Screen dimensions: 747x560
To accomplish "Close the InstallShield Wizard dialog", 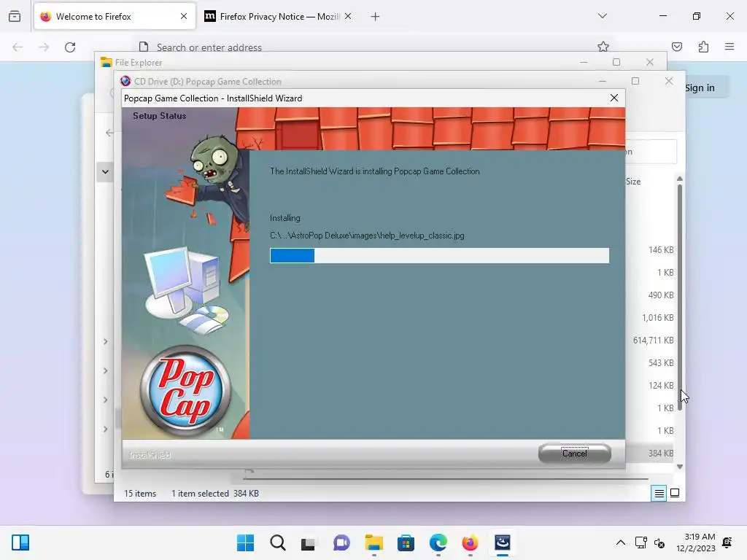I will (614, 98).
